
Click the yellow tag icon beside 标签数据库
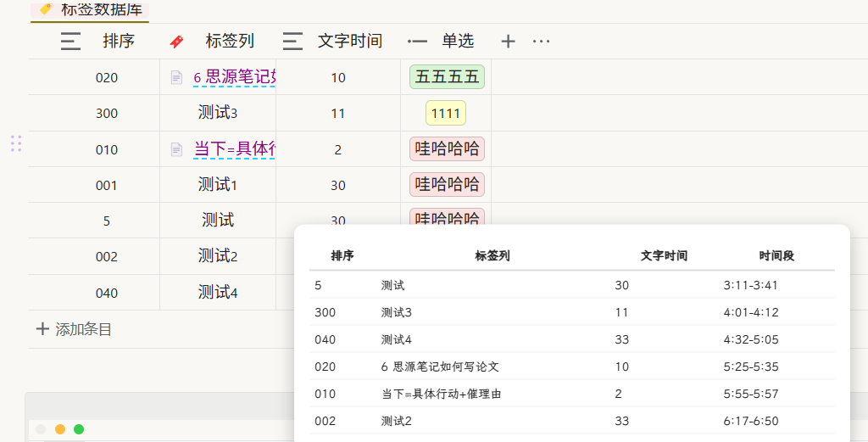[46, 8]
